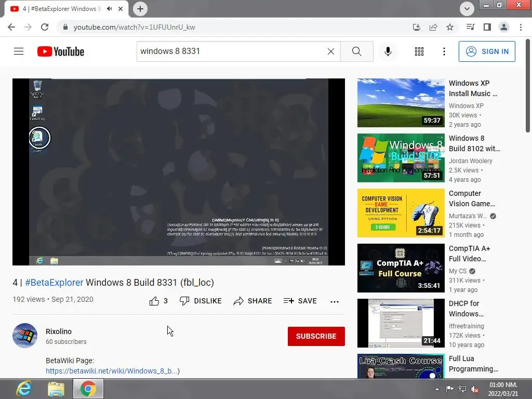
Task: Click the SHARE button
Action: (x=253, y=301)
